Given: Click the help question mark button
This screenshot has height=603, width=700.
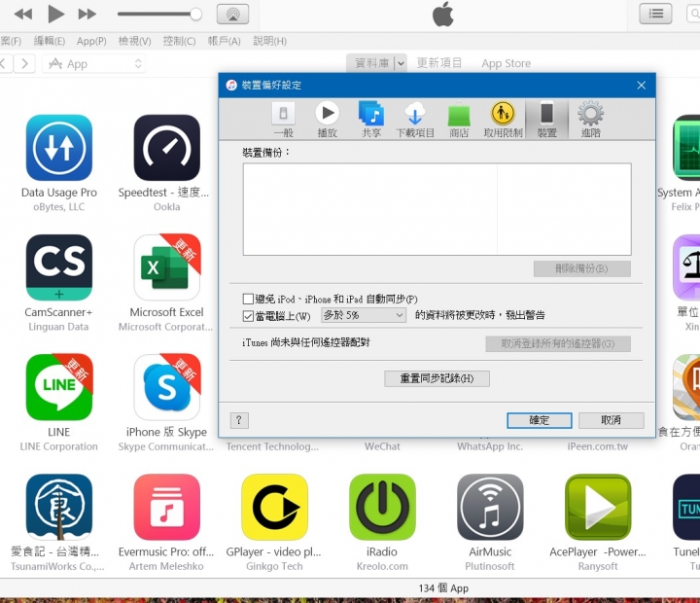Looking at the screenshot, I should pyautogui.click(x=239, y=420).
